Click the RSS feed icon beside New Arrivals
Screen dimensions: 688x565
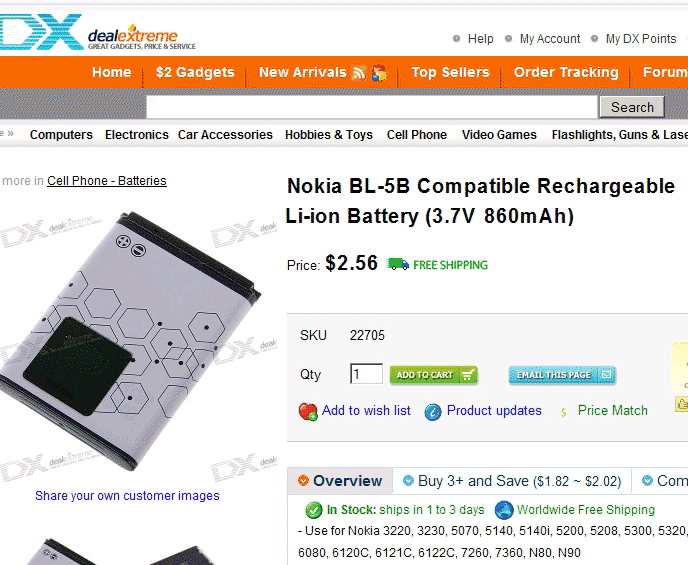click(359, 73)
